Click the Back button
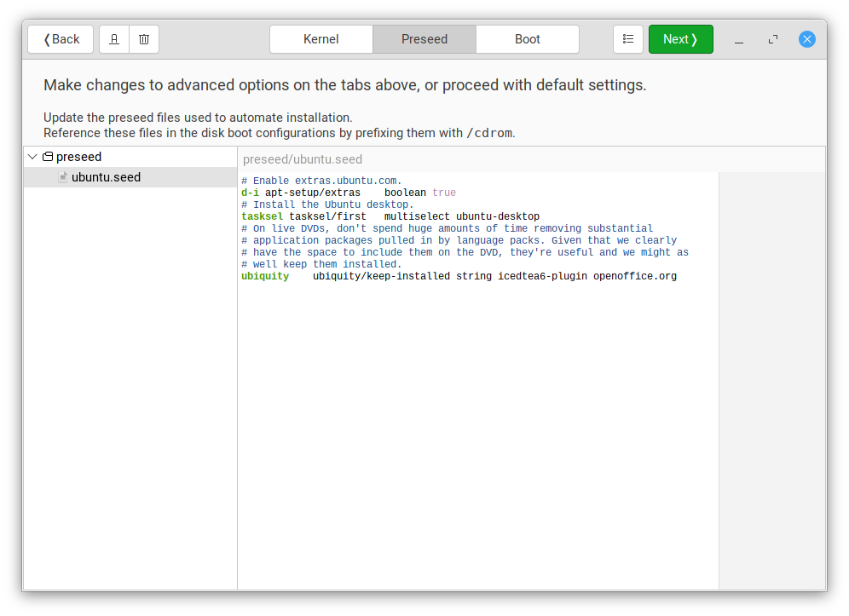Screen dimensions: 849x616 coord(61,39)
